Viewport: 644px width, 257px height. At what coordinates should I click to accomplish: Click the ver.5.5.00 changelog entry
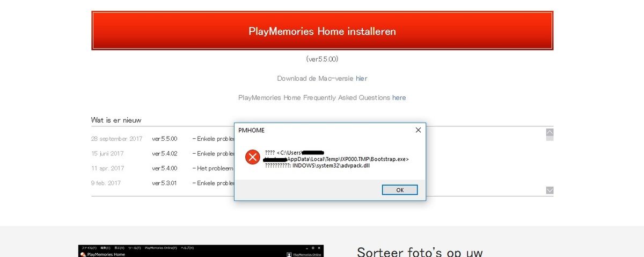(164, 139)
